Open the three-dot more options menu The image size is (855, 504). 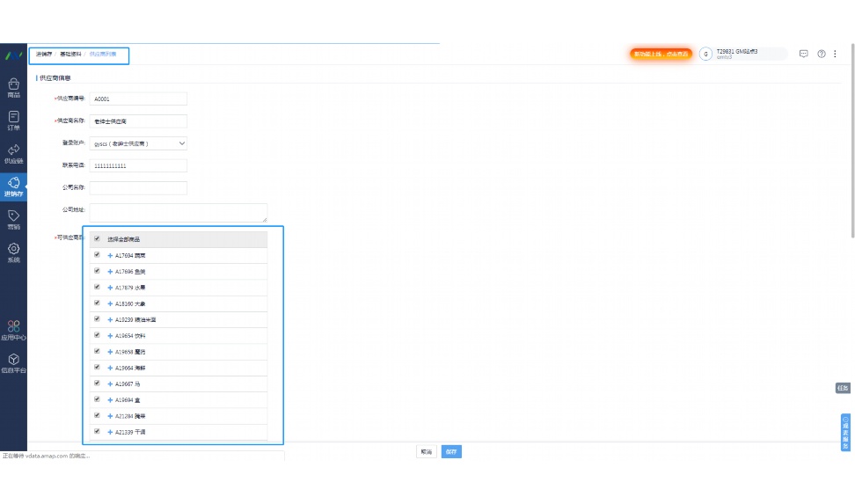(835, 54)
